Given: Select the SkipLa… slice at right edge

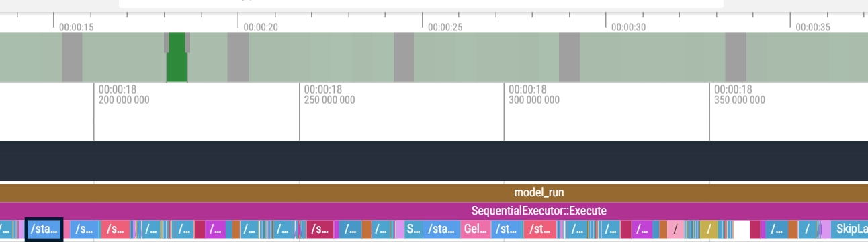Looking at the screenshot, I should click(x=849, y=229).
